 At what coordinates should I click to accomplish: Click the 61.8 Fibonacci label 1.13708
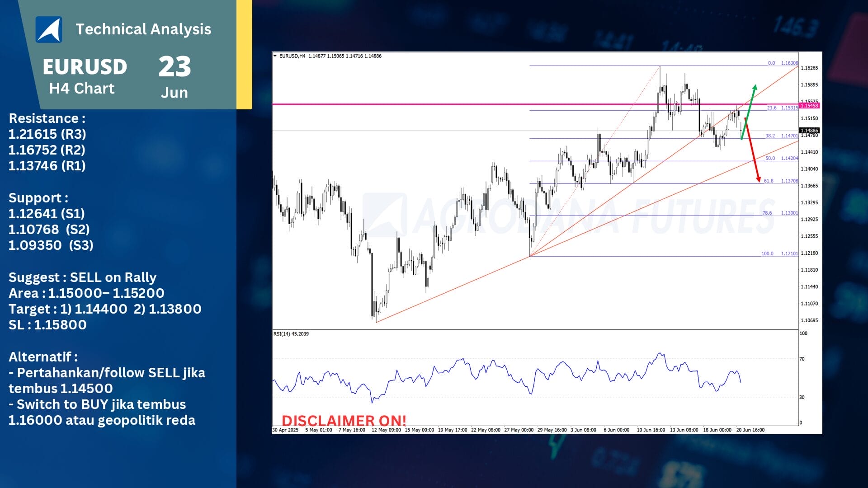tap(788, 181)
